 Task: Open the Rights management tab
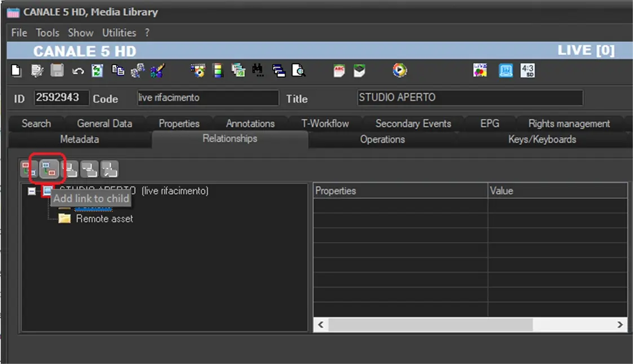click(569, 123)
